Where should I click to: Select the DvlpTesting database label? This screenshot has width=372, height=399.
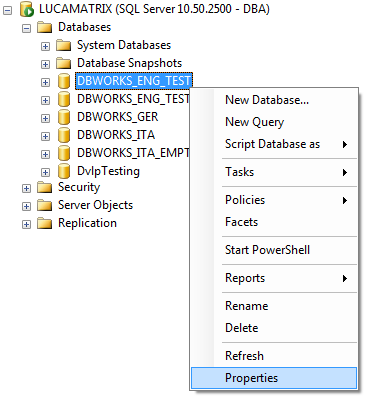pyautogui.click(x=108, y=171)
